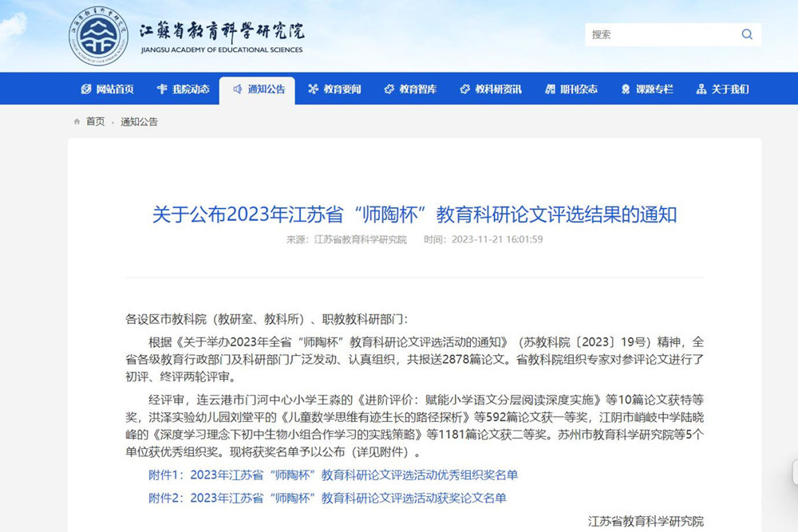Click the 教育智库 nav icon
Viewport: 798px width, 532px height.
click(x=389, y=89)
